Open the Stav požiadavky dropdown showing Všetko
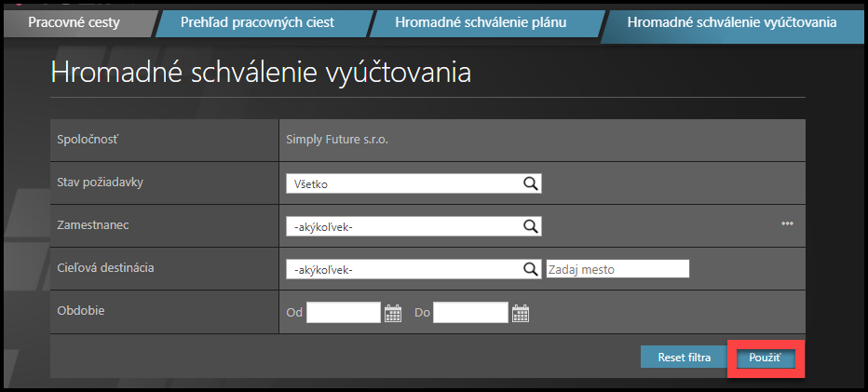 click(x=403, y=183)
